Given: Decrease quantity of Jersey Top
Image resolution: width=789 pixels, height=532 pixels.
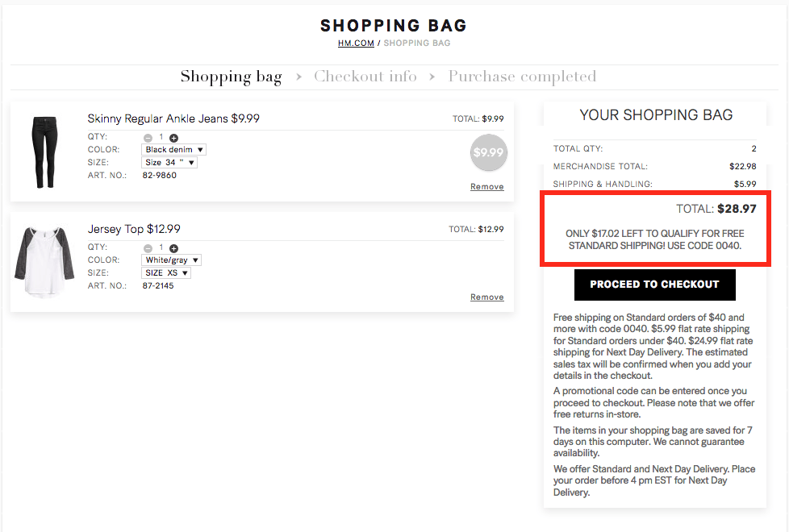Looking at the screenshot, I should click(x=148, y=248).
